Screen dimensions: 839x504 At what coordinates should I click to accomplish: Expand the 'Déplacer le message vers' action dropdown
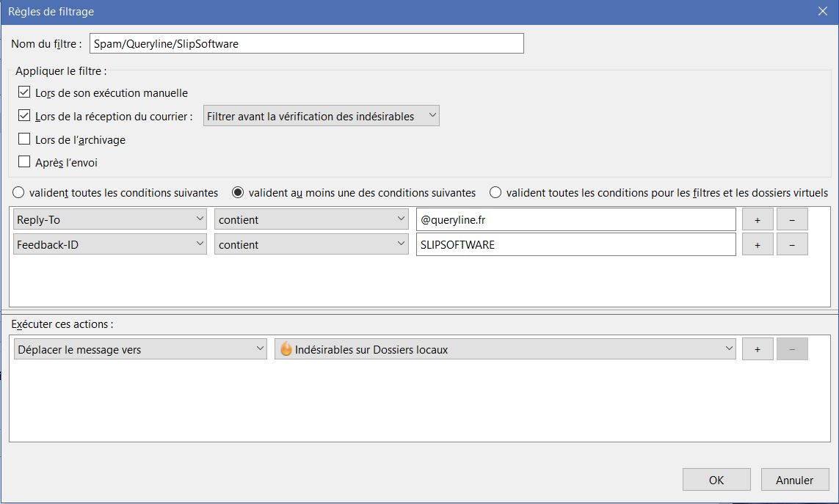point(139,349)
